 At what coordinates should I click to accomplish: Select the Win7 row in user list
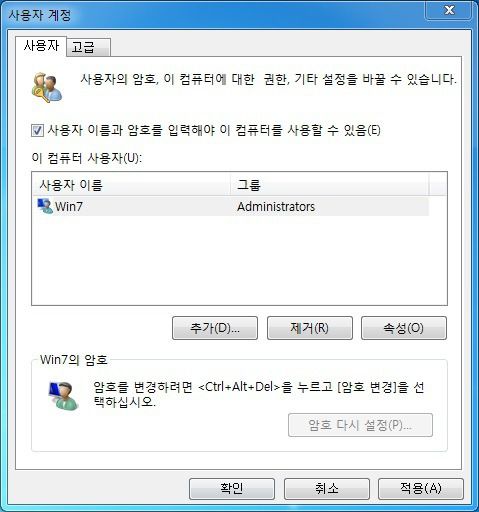pos(231,206)
